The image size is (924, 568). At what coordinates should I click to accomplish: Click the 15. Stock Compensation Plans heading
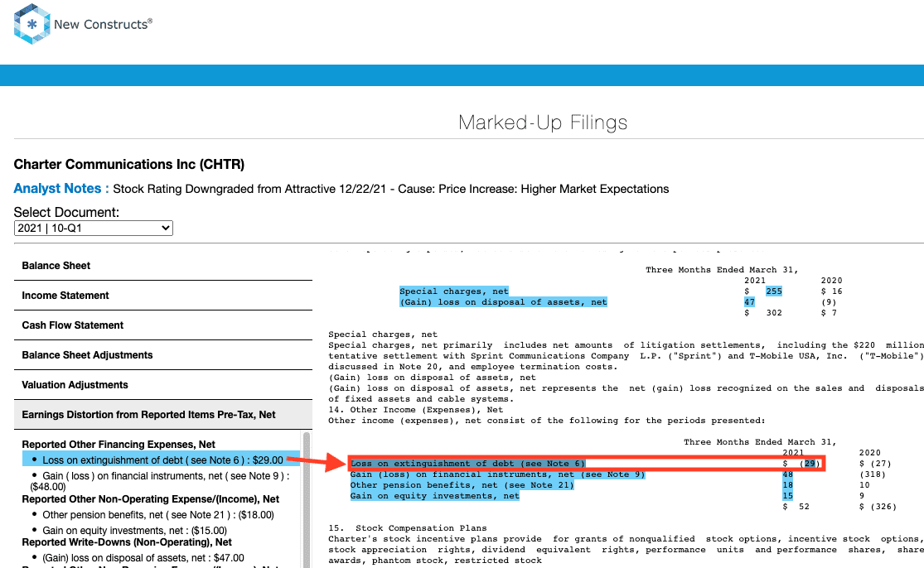(x=408, y=528)
